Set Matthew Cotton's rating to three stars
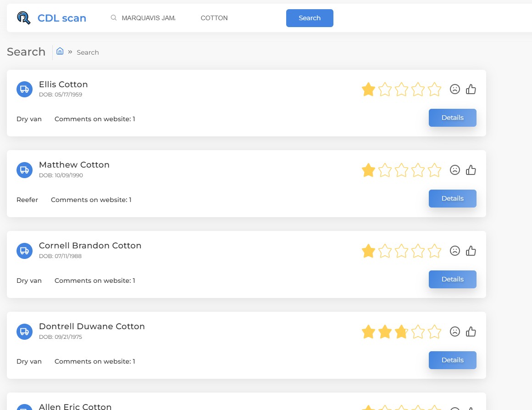 click(401, 170)
